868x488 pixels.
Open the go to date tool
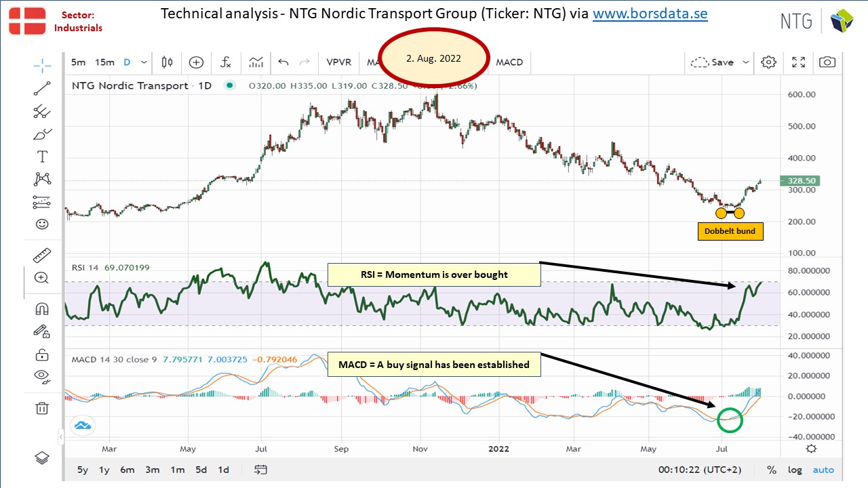coord(260,470)
